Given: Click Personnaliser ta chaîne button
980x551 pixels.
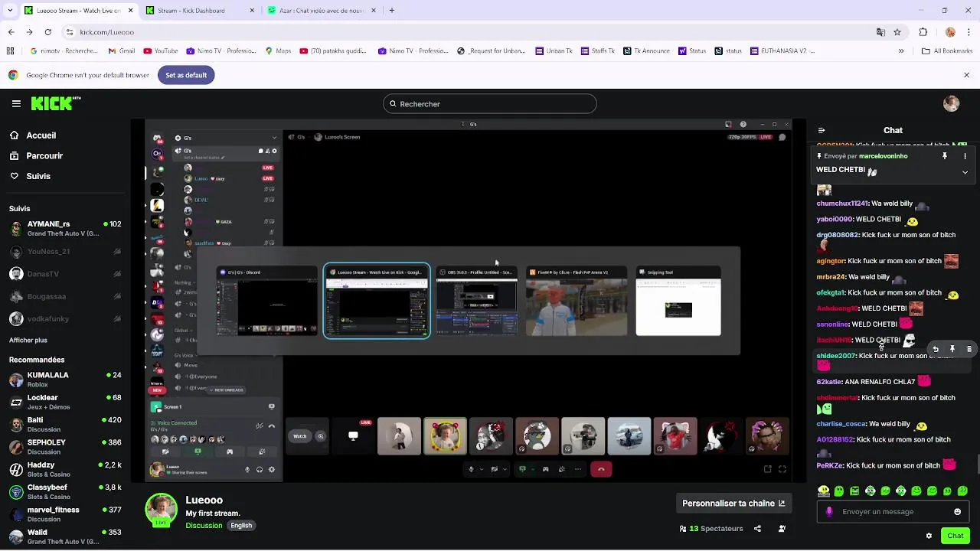Looking at the screenshot, I should [733, 504].
